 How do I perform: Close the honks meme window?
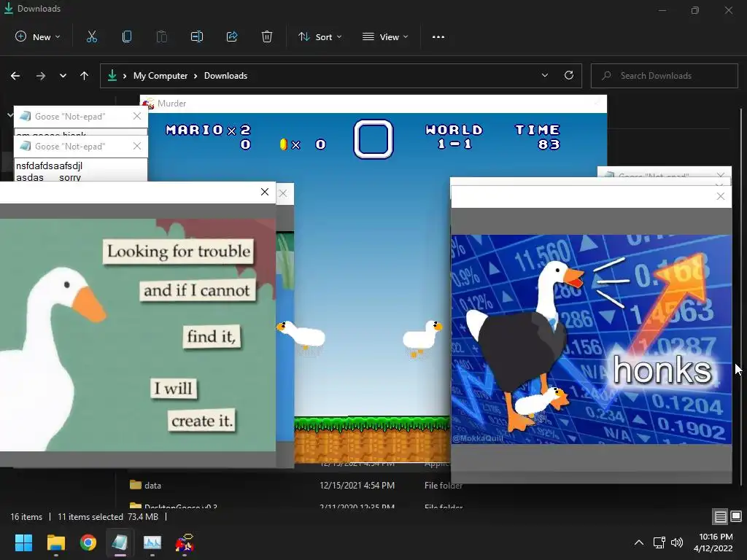pyautogui.click(x=720, y=196)
